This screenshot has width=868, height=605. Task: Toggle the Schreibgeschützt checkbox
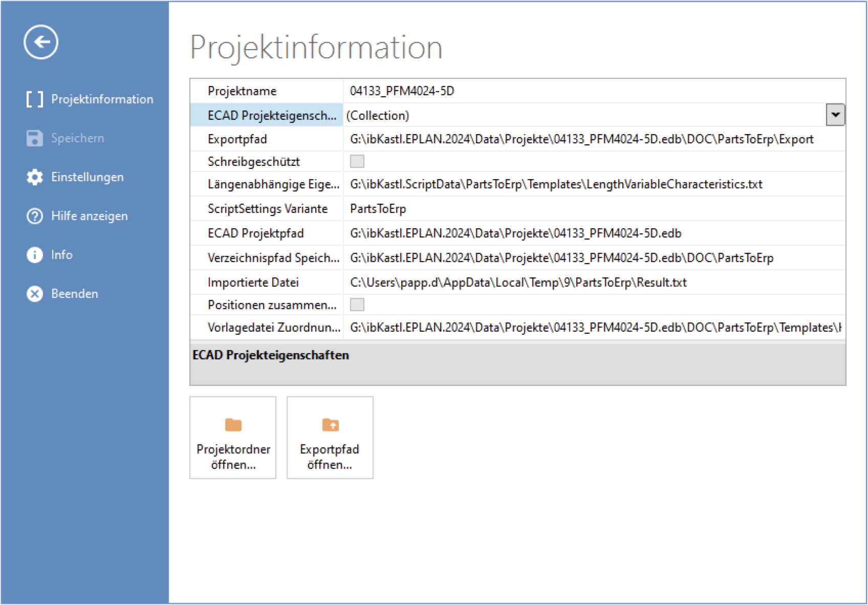[357, 162]
